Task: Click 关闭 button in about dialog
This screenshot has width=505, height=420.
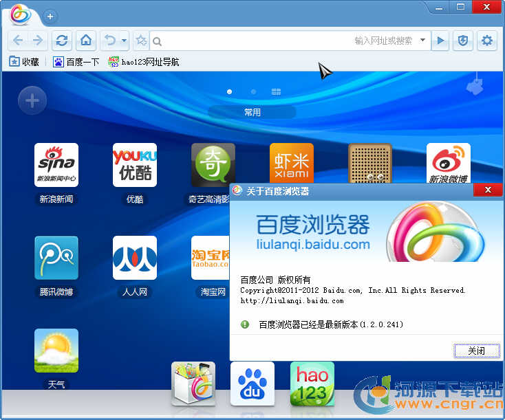Action: point(477,351)
